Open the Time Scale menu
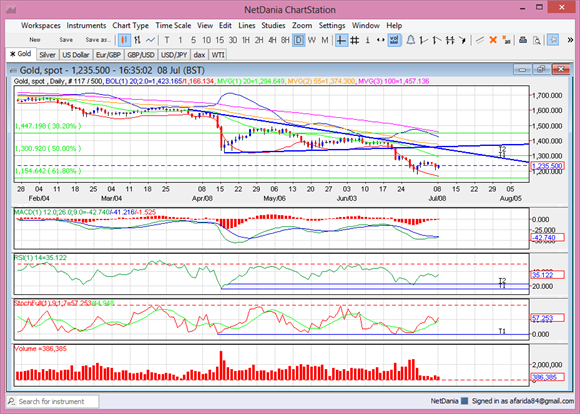580x414 pixels. [173, 26]
